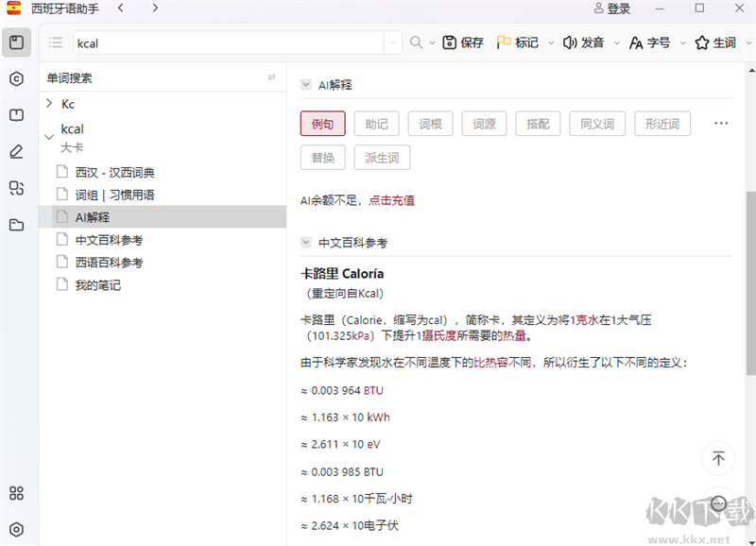This screenshot has height=546, width=756.
Task: Collapse the AI解释 section chevron
Action: point(304,82)
